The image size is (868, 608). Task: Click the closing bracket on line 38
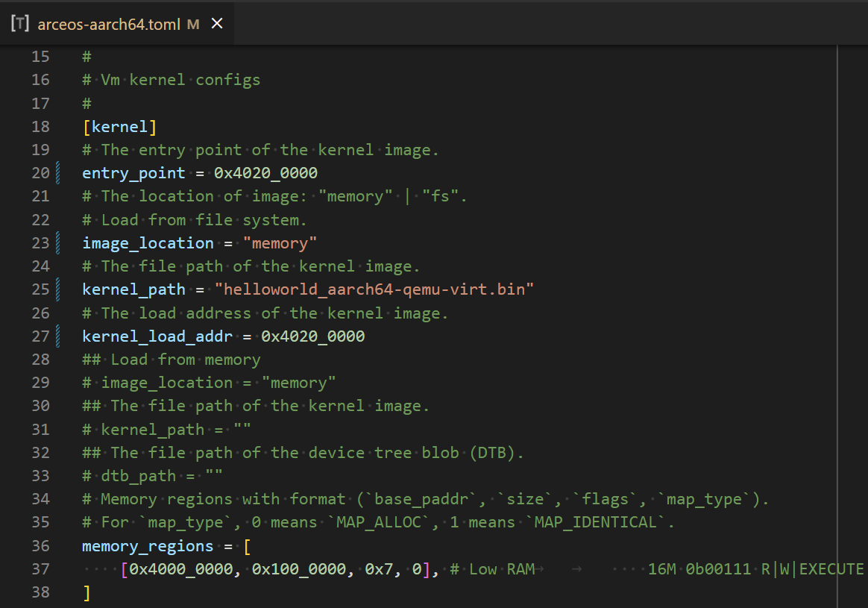(x=87, y=592)
